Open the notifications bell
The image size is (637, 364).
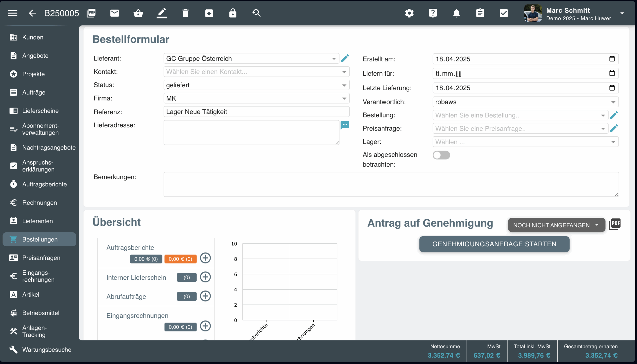456,13
